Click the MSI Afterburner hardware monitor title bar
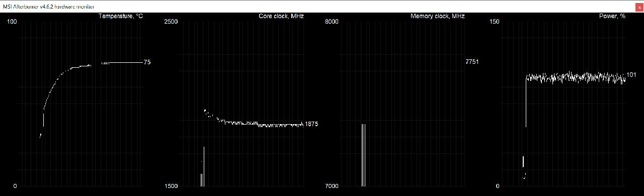 tap(322, 7)
